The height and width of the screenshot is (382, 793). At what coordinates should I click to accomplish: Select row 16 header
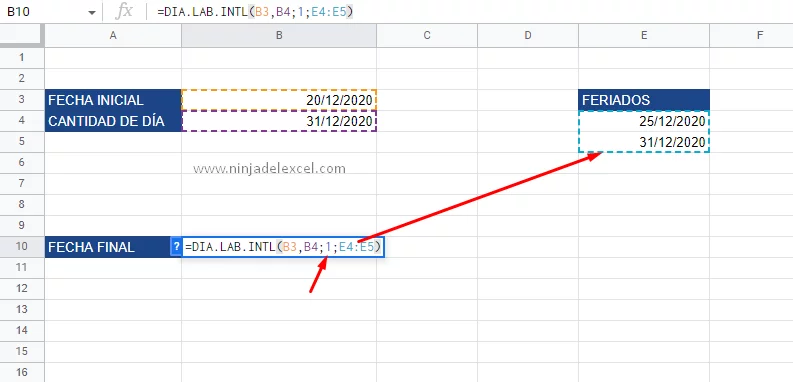[x=22, y=372]
